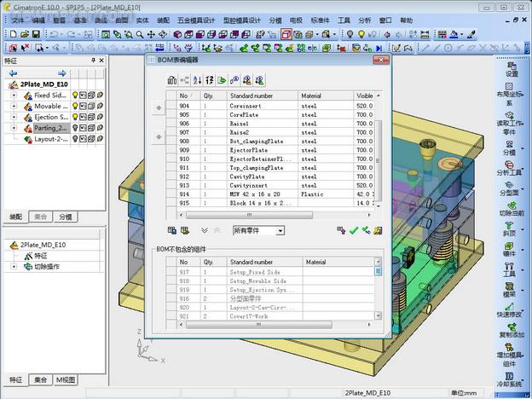Click the upper move arrow button beside BOM table
532x399 pixels.
(159, 108)
